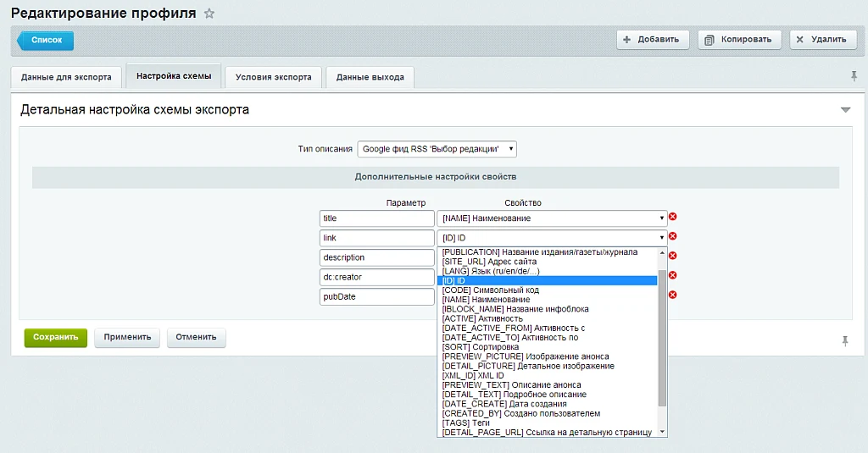Focus the description parameter field
Screen dimensions: 868x453
pyautogui.click(x=377, y=257)
